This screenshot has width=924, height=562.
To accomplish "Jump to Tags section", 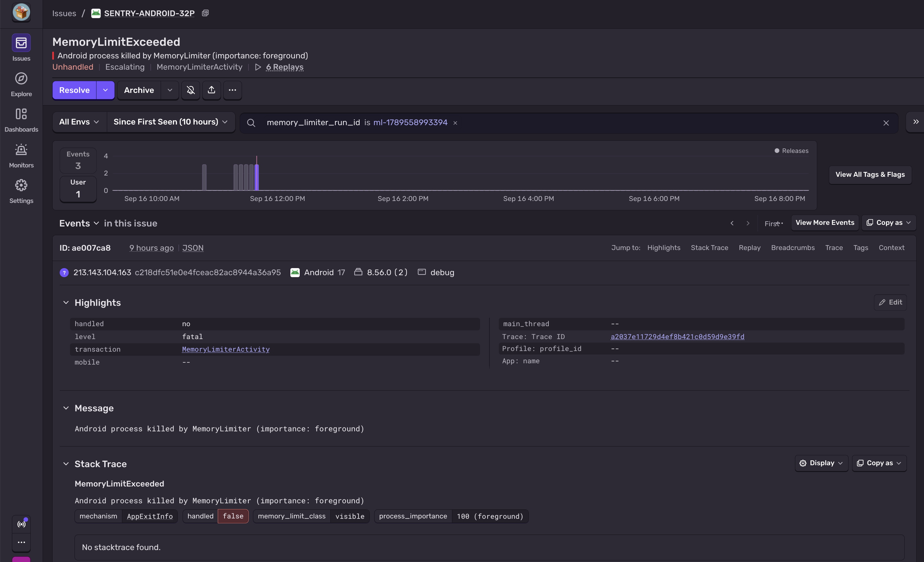I will [861, 247].
